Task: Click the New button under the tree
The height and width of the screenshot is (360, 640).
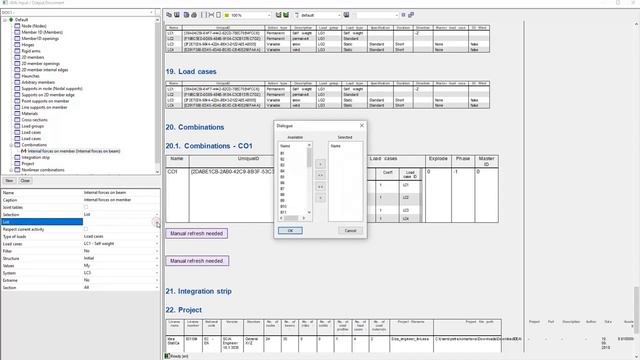Action: (9, 180)
